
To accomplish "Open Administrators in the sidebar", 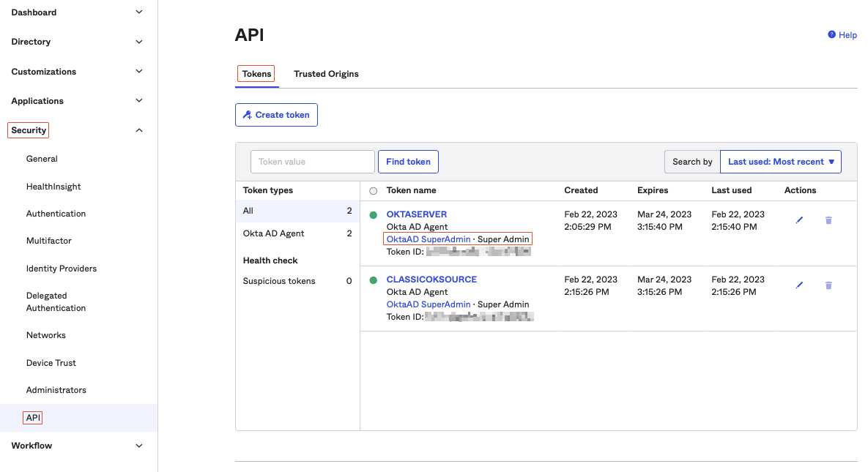I will tap(56, 390).
